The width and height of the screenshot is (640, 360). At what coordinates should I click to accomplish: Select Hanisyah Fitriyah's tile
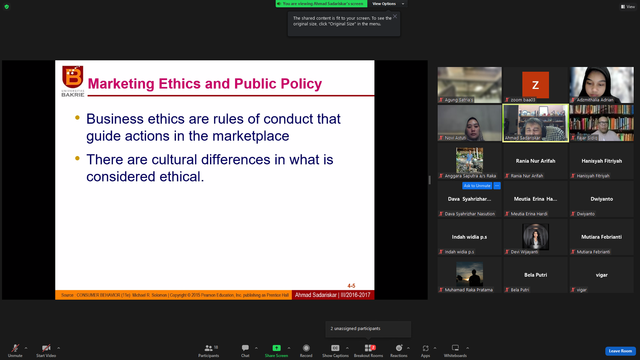tap(602, 161)
